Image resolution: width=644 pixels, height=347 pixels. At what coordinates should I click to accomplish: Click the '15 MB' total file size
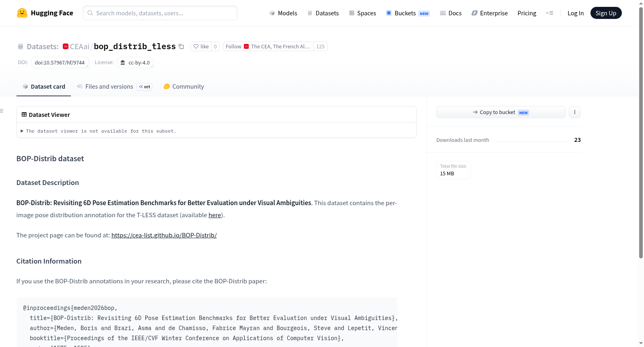point(447,174)
